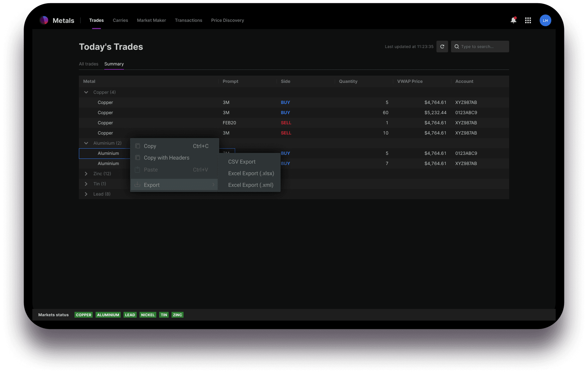Click the Export download icon
Screen dimensions: 588x374
[137, 185]
